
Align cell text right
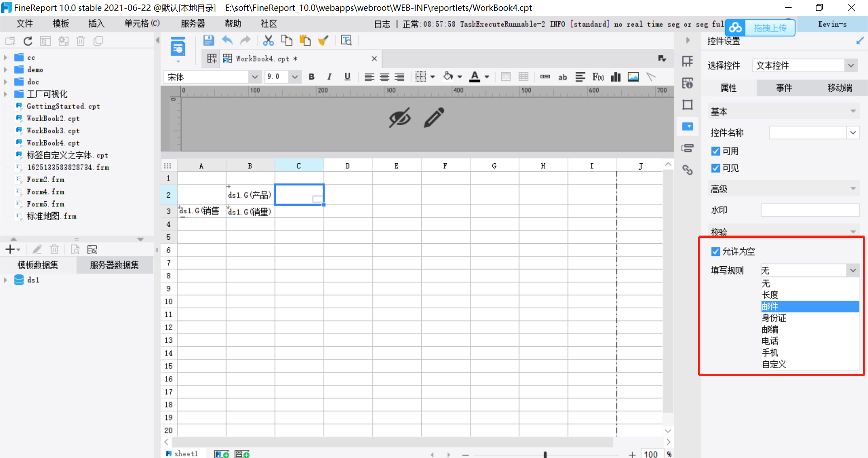[x=399, y=77]
